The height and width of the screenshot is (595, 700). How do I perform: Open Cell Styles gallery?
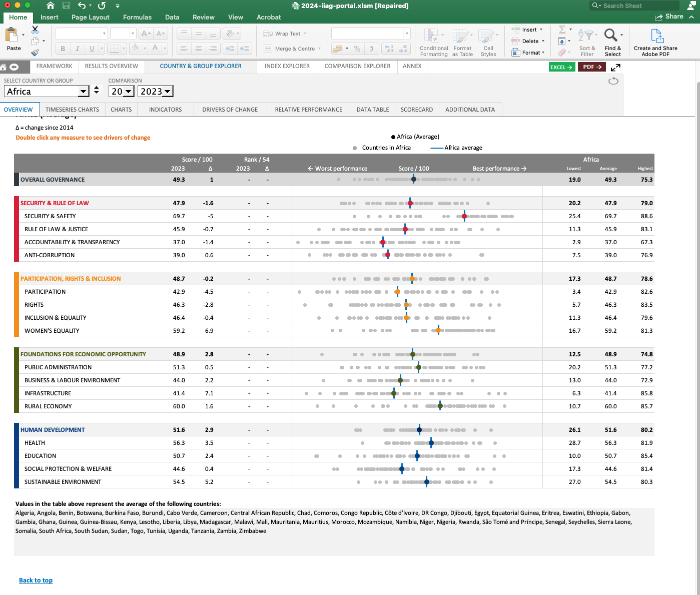click(488, 43)
